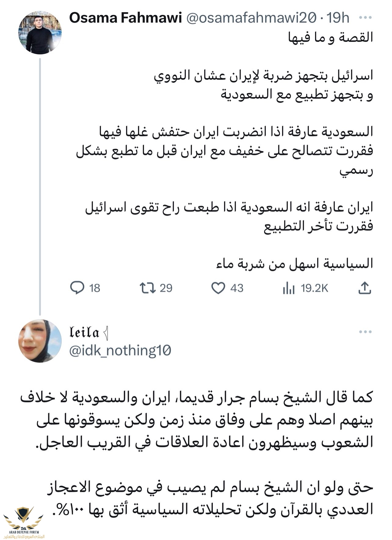Select the tweet's opening line "القصة و ما فيها"
The image size is (392, 540).
pyautogui.click(x=331, y=37)
